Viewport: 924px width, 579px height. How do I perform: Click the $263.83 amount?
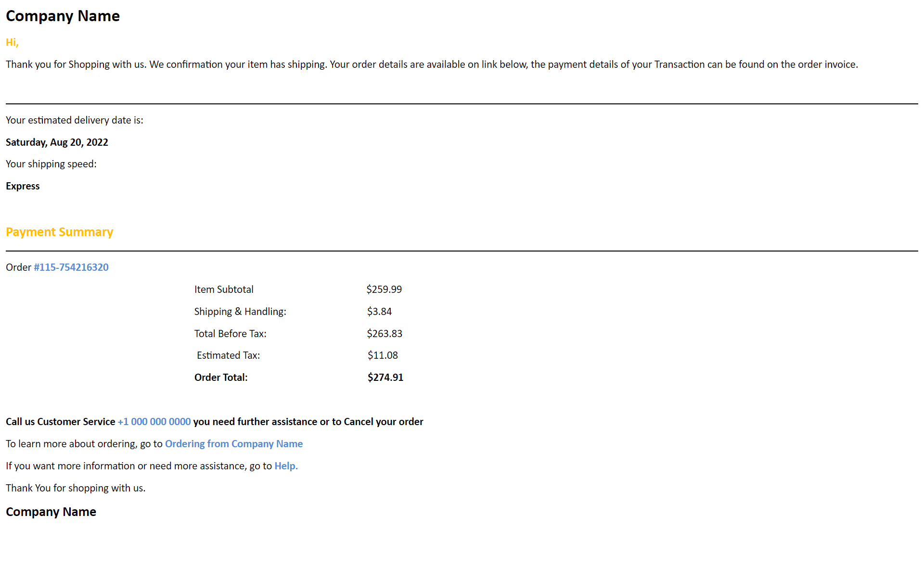[x=385, y=334]
